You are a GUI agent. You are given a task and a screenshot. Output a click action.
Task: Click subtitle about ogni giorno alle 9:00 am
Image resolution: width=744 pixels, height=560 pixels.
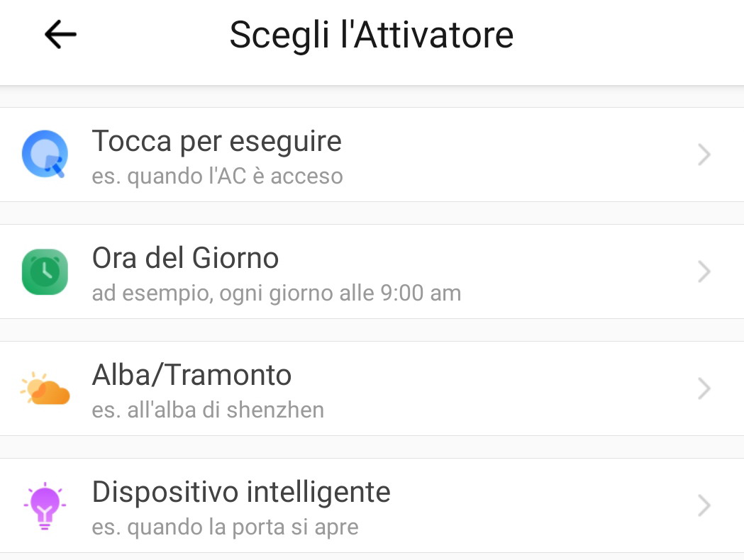pyautogui.click(x=277, y=293)
